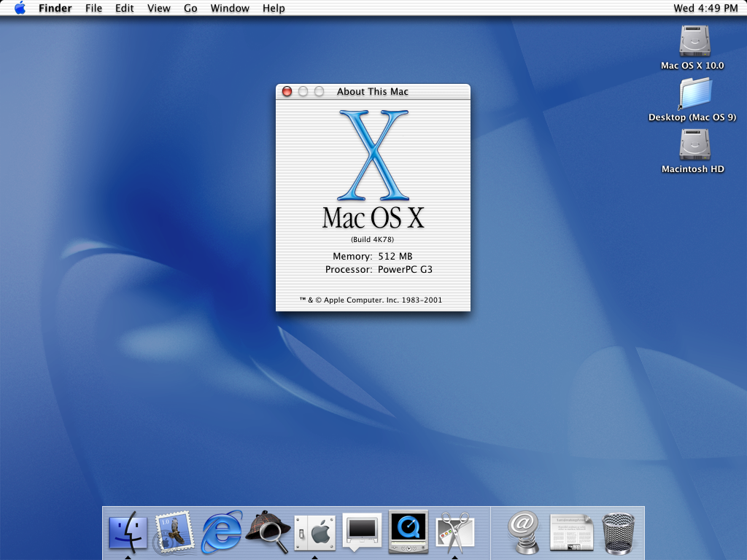Image resolution: width=747 pixels, height=560 pixels.
Task: Launch QuickTime Player from the Dock
Action: click(407, 532)
